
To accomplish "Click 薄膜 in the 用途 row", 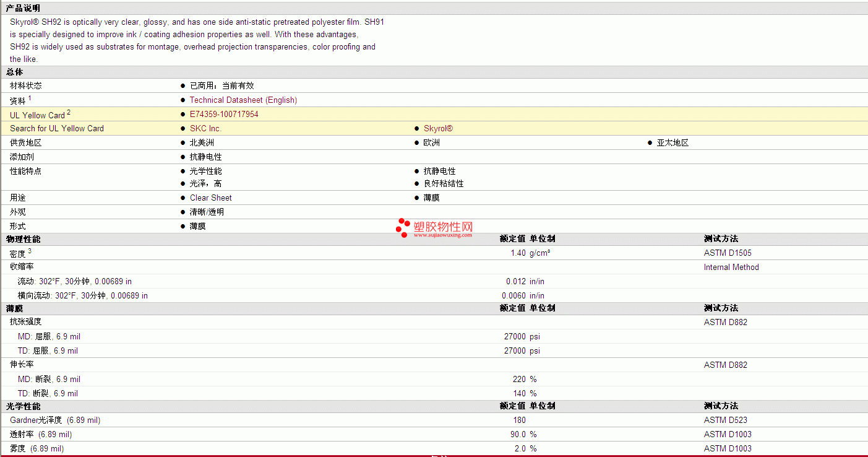I will click(432, 198).
